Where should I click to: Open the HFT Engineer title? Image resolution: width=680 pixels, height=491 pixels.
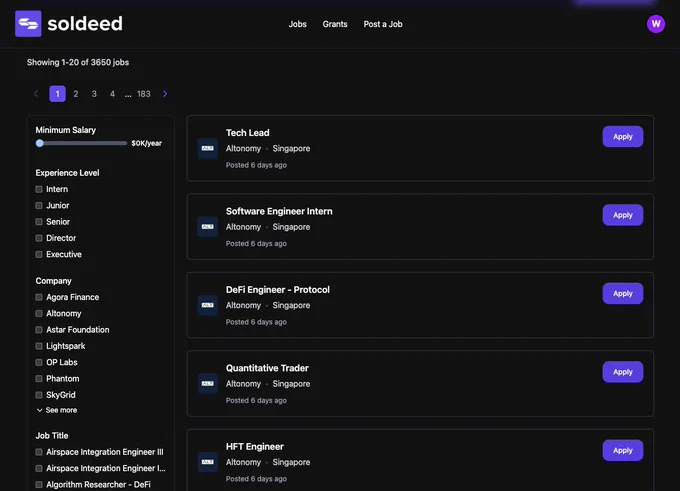pyautogui.click(x=255, y=447)
